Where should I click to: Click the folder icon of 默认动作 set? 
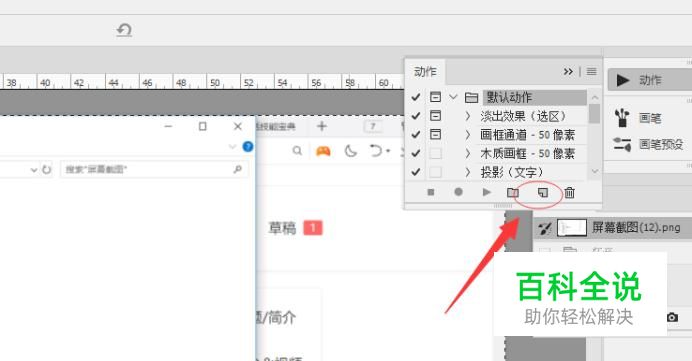point(471,98)
